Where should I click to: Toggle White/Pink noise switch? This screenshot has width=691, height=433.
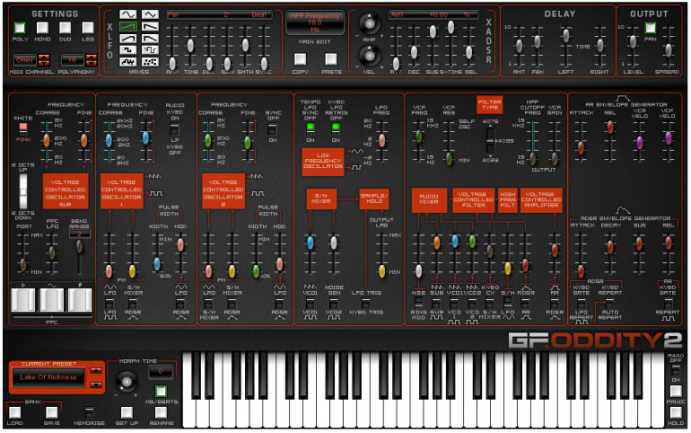click(x=23, y=127)
